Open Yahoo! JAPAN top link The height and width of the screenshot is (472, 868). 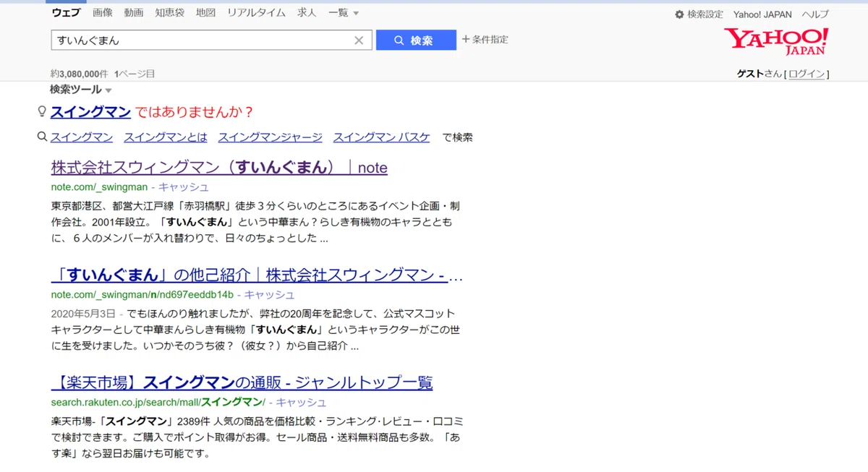pyautogui.click(x=762, y=14)
